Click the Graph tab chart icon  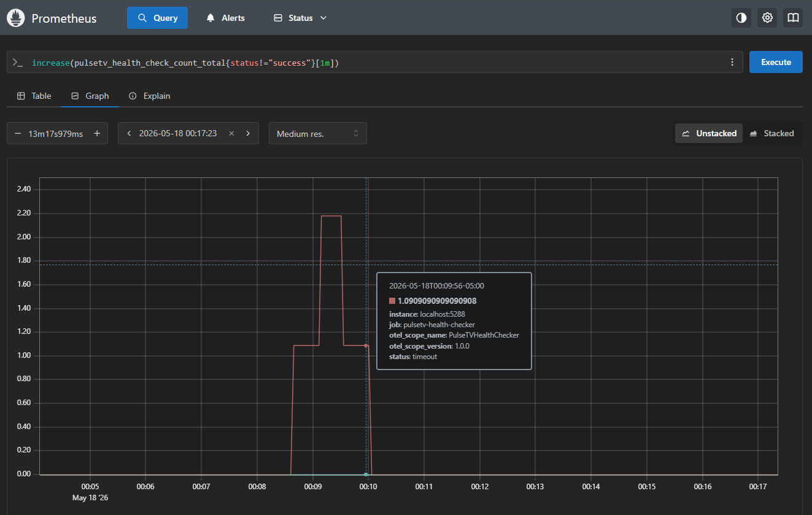pyautogui.click(x=75, y=96)
